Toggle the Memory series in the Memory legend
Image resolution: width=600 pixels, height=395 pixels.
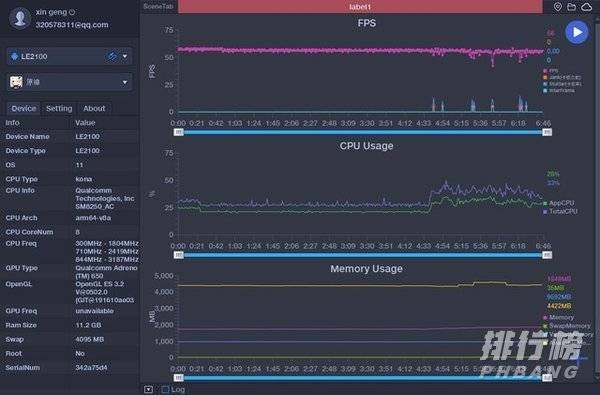point(558,317)
